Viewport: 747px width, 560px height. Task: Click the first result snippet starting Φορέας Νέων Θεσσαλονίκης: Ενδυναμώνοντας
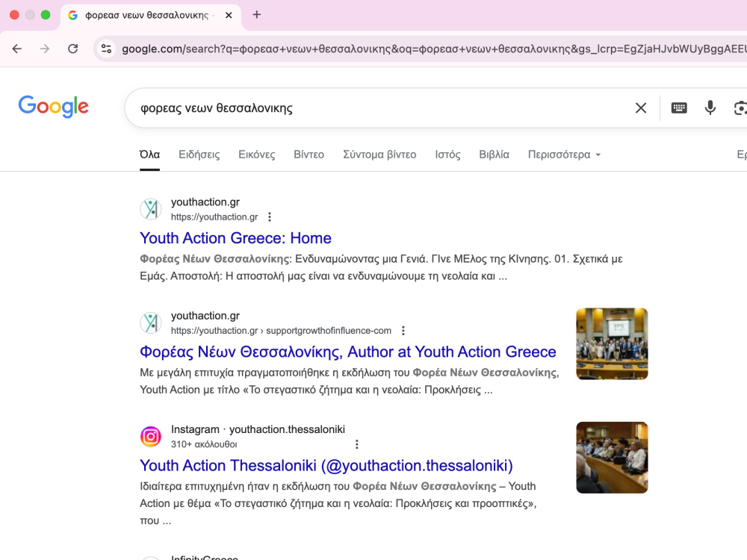pos(381,267)
